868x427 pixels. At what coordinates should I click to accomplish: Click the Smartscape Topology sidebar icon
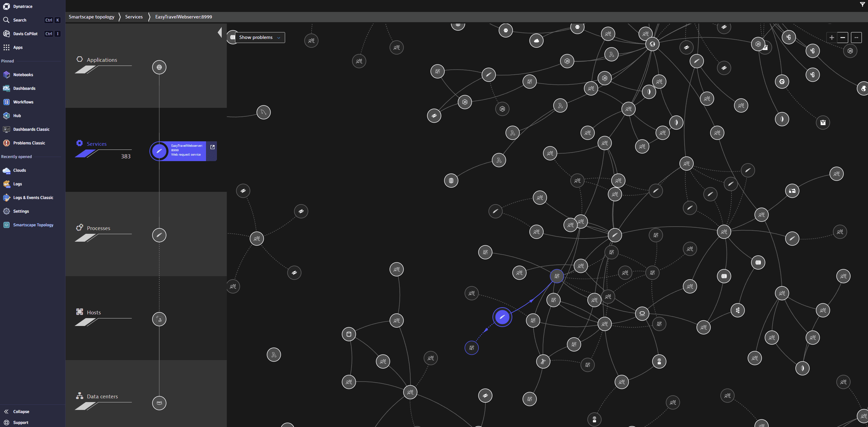tap(6, 225)
